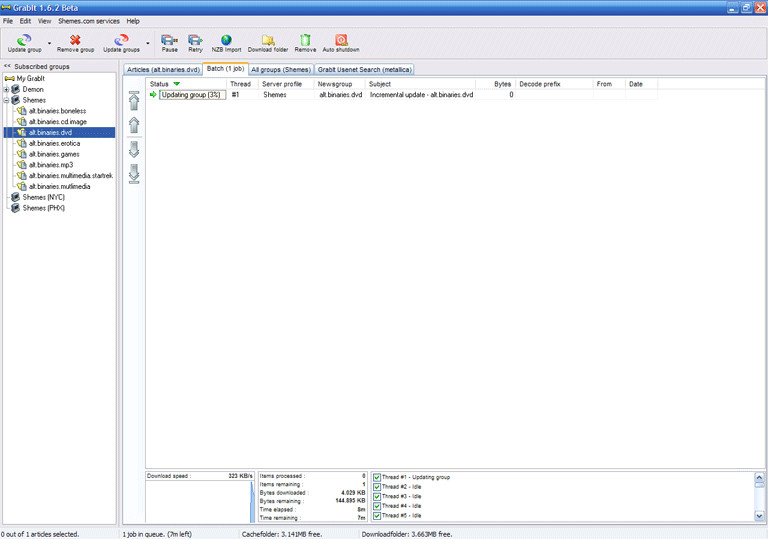The height and width of the screenshot is (539, 768).
Task: Open the Shemes.com services menu
Action: (x=89, y=21)
